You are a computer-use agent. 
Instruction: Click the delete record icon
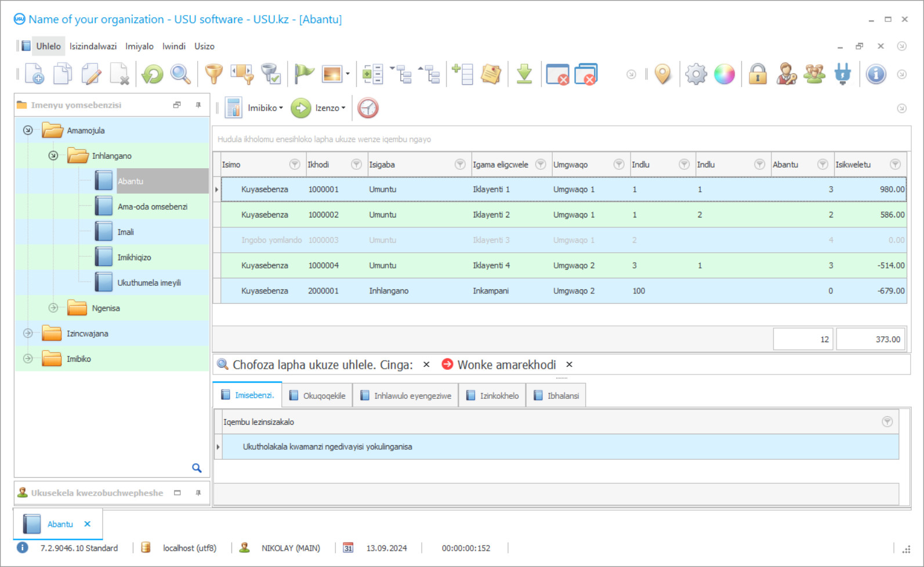pyautogui.click(x=119, y=74)
